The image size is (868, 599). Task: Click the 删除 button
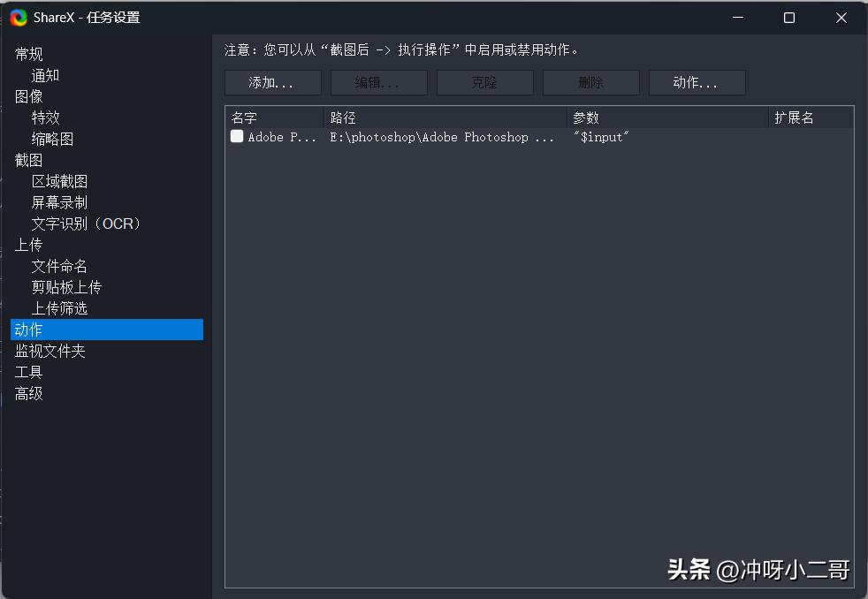click(590, 82)
